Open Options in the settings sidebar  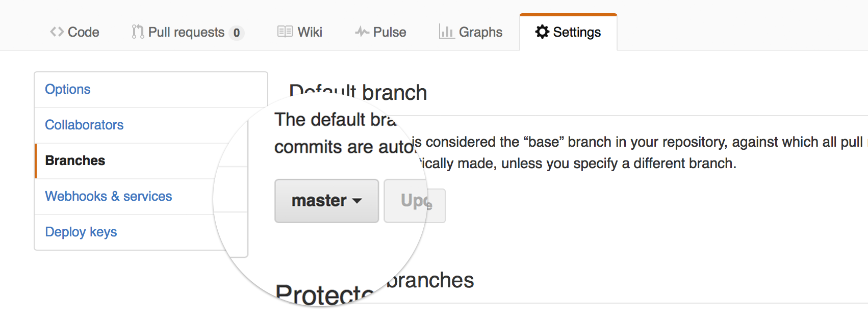coord(68,89)
